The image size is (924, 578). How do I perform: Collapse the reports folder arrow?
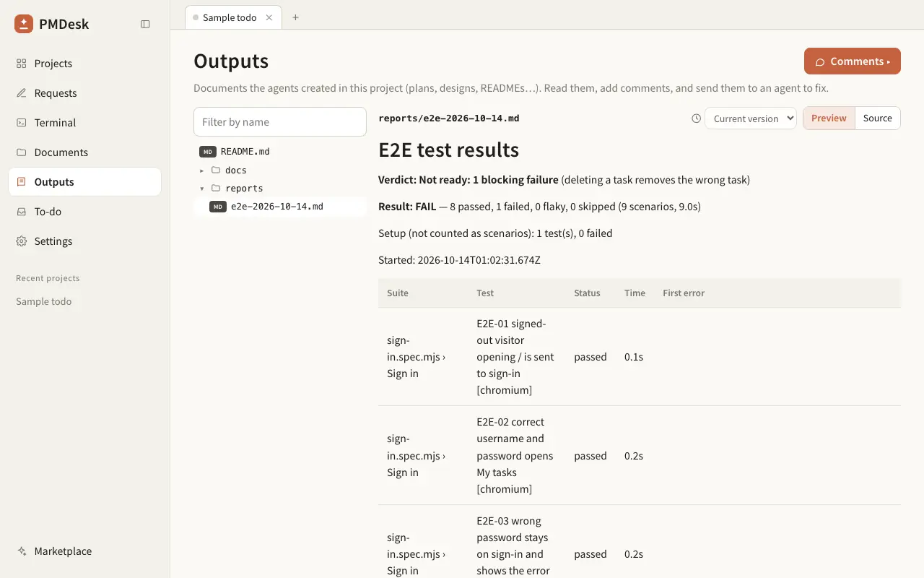pos(202,189)
